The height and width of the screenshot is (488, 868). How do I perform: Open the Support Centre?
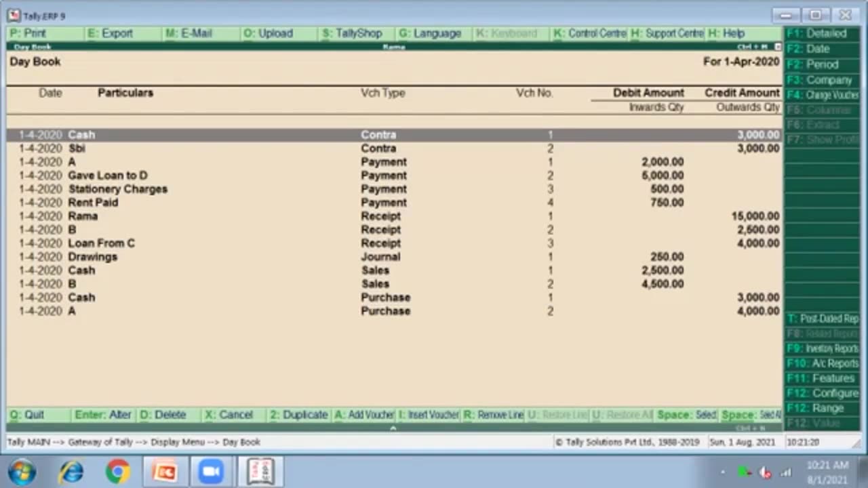tap(667, 33)
